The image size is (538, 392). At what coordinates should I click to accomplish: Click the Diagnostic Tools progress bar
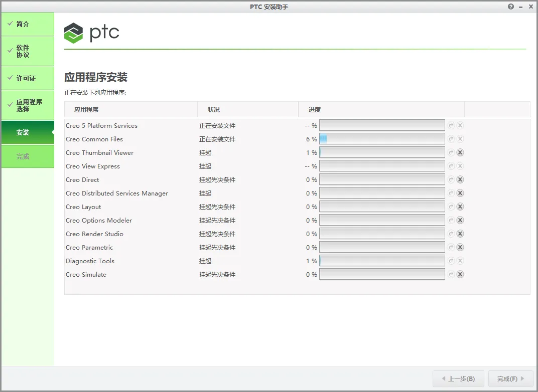coord(382,261)
